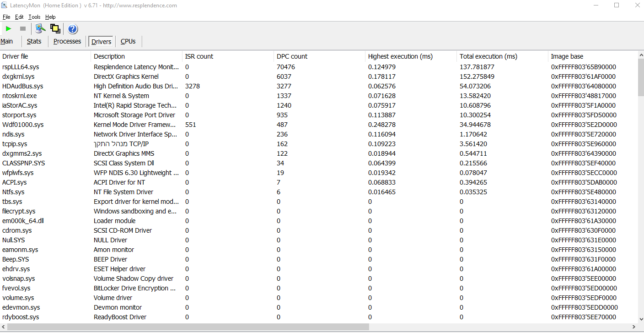Viewport: 644px width, 333px height.
Task: Select the rdyboost.sys driver row
Action: coord(318,317)
